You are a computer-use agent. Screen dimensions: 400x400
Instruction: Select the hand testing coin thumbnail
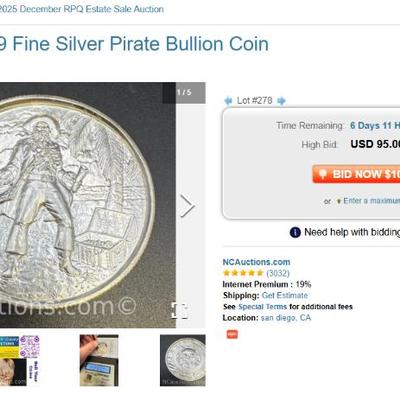[x=99, y=360]
